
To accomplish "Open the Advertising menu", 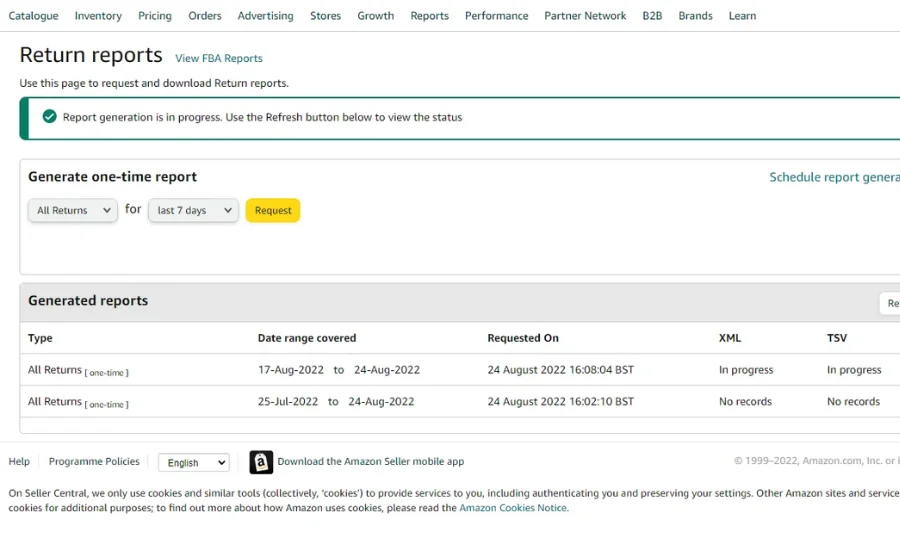I will tap(266, 16).
